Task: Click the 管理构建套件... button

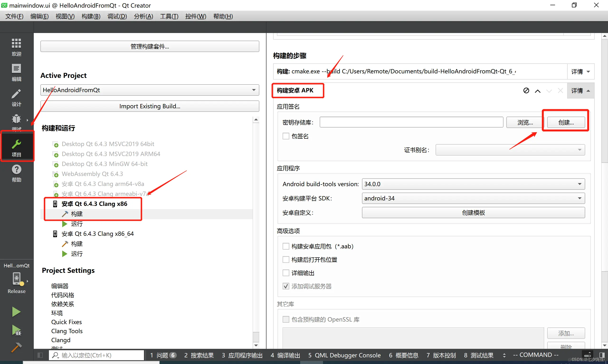Action: [x=150, y=46]
